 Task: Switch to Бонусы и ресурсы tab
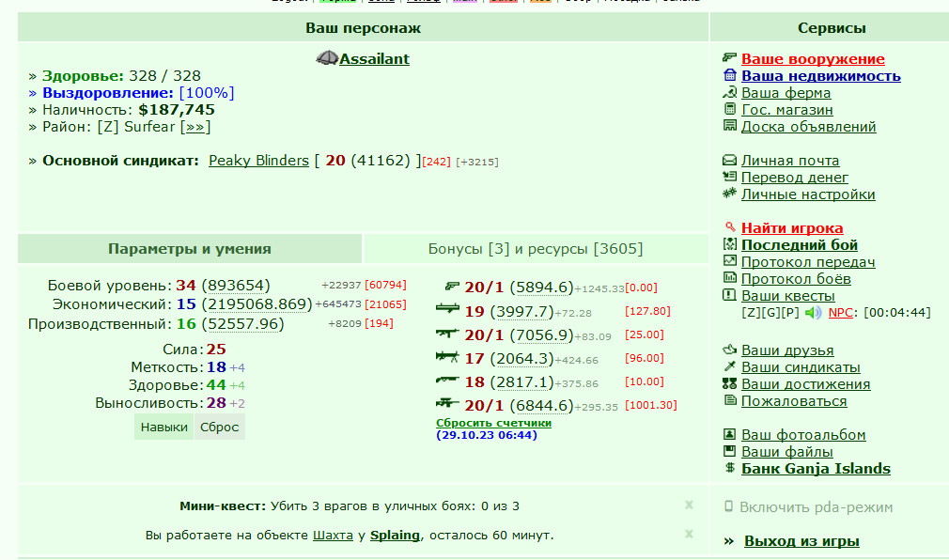pos(536,249)
